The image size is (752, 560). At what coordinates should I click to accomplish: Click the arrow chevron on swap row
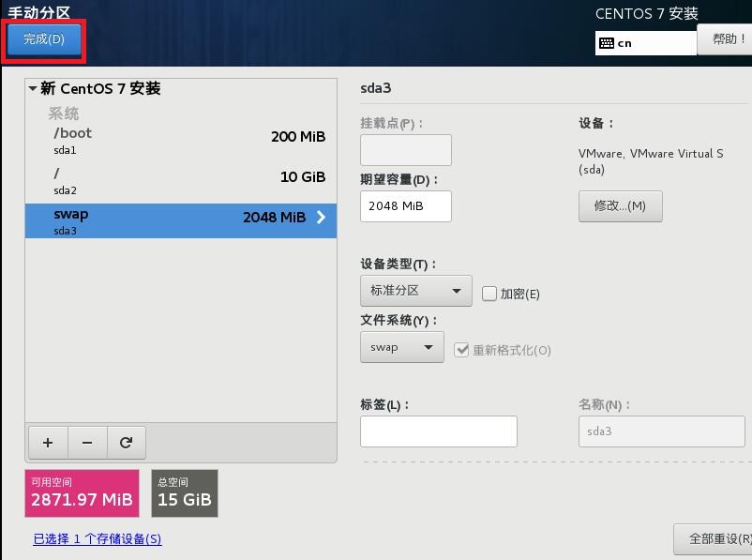[x=321, y=218]
